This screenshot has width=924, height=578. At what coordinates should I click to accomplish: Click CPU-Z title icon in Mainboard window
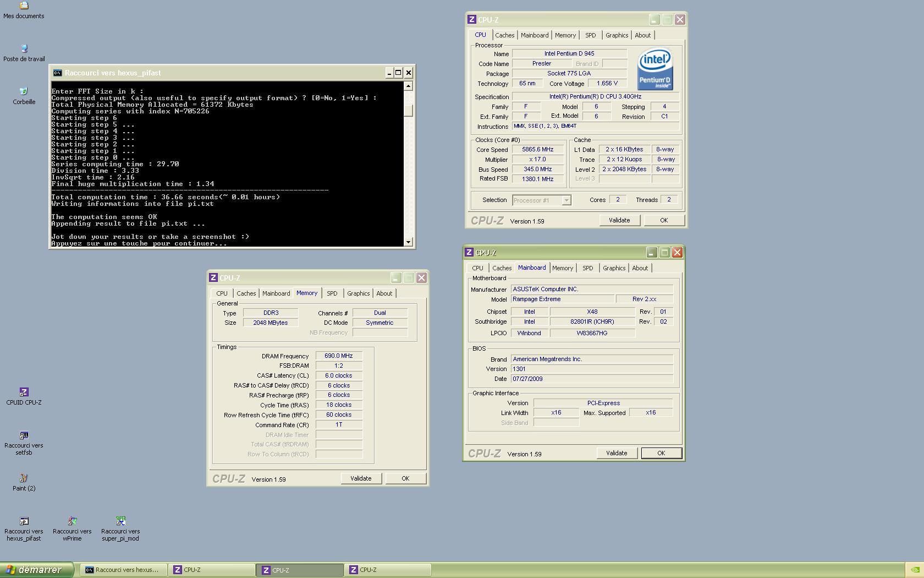point(469,253)
